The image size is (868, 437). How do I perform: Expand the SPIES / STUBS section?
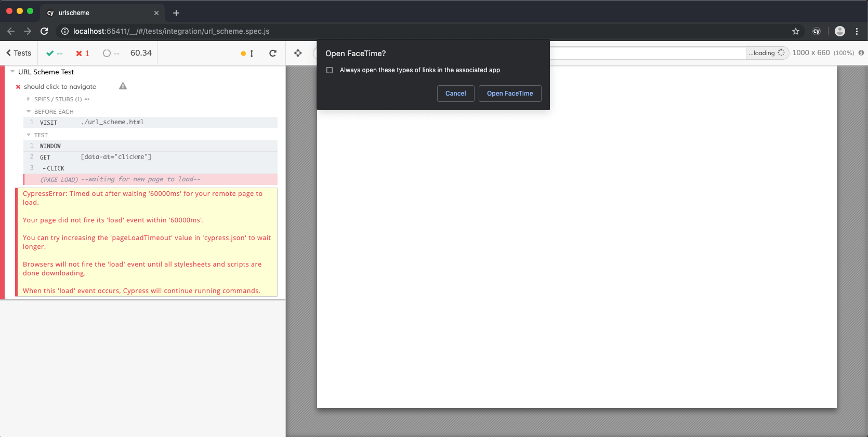pos(58,99)
